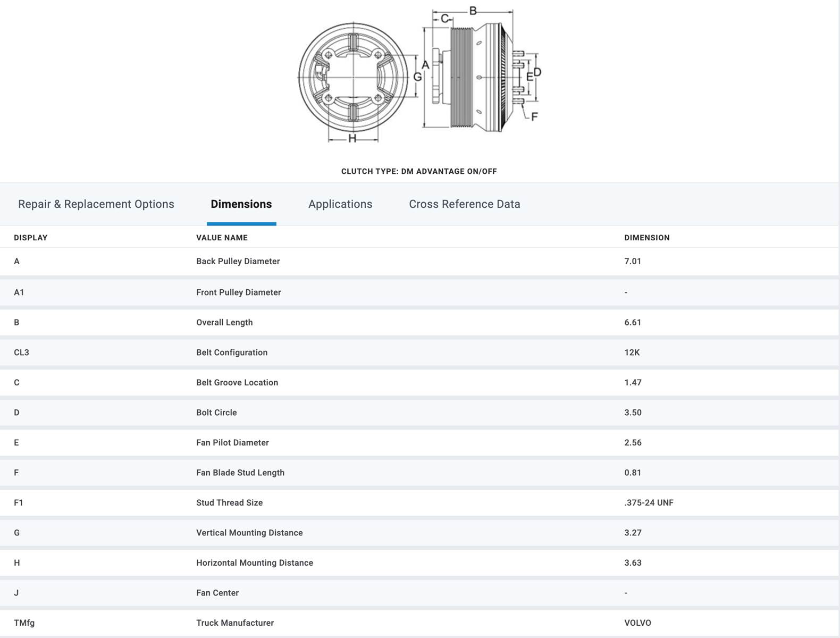Click the DISPLAY column header
Image resolution: width=840 pixels, height=638 pixels.
pos(31,238)
